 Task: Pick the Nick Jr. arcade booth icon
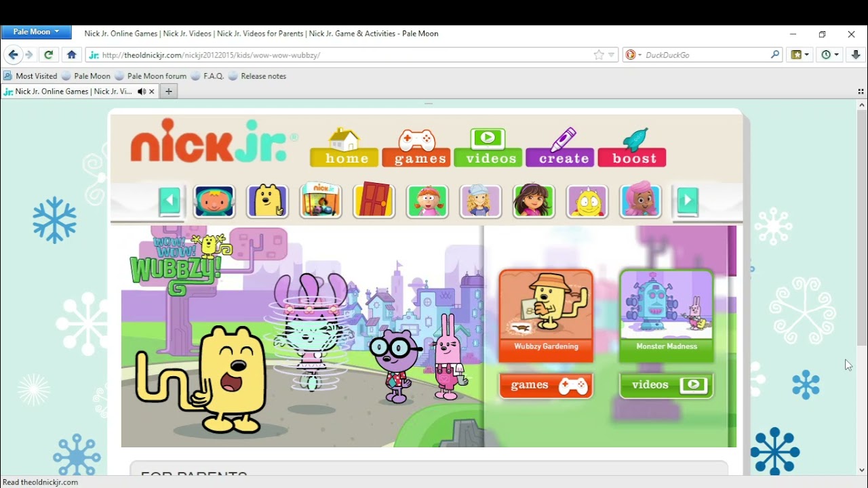point(321,200)
